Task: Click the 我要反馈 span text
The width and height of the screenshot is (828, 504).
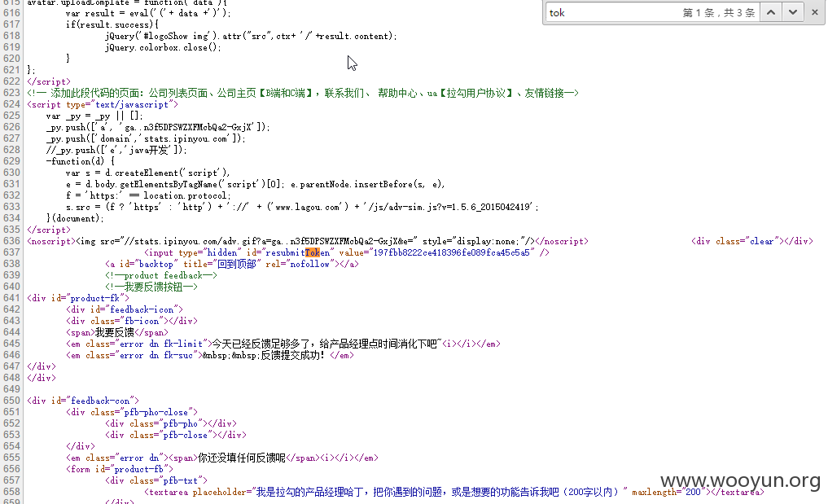Action: [x=115, y=332]
